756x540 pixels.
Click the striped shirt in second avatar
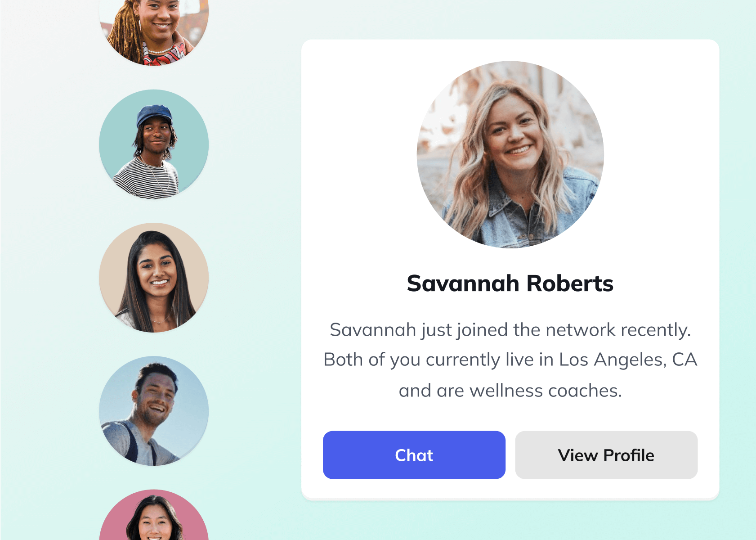(146, 180)
